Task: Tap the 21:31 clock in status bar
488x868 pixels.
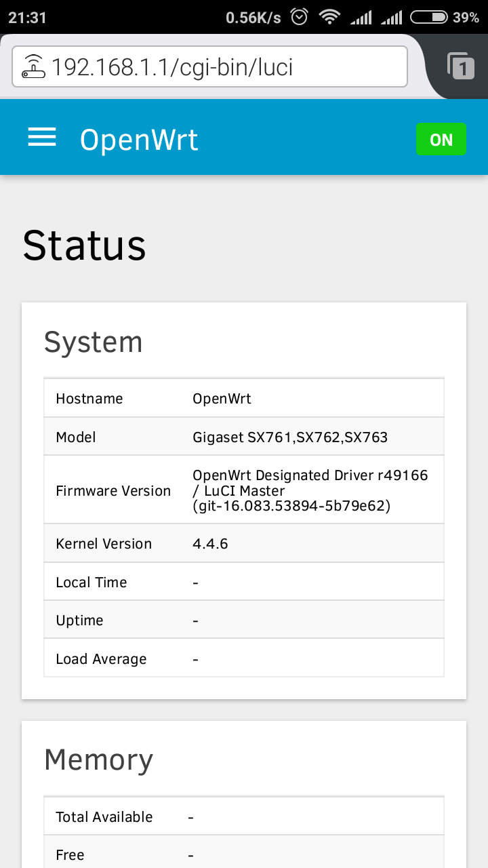Action: click(x=28, y=18)
